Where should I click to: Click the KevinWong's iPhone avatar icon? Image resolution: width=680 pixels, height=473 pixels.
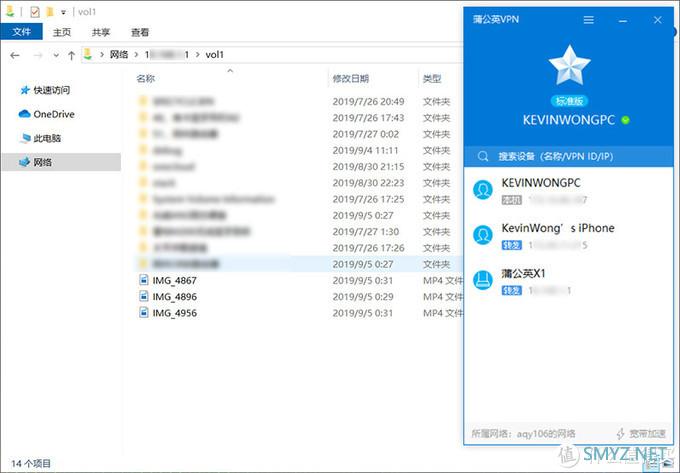(483, 235)
